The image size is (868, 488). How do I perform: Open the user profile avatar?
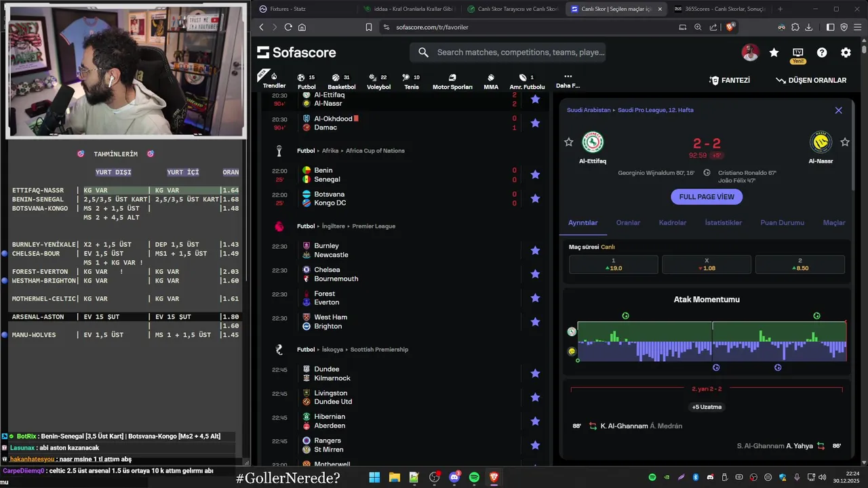click(x=750, y=52)
